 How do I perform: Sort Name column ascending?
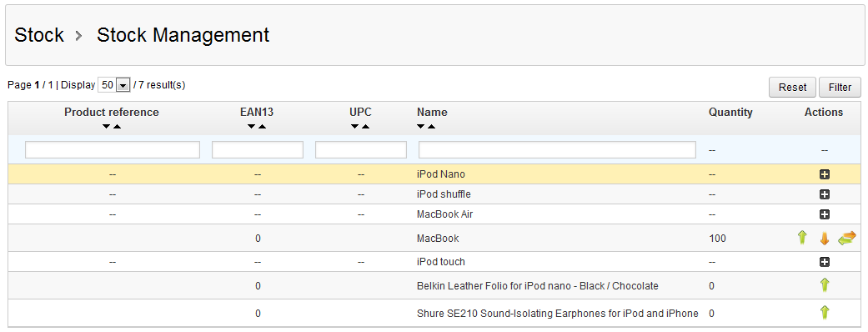pyautogui.click(x=432, y=127)
